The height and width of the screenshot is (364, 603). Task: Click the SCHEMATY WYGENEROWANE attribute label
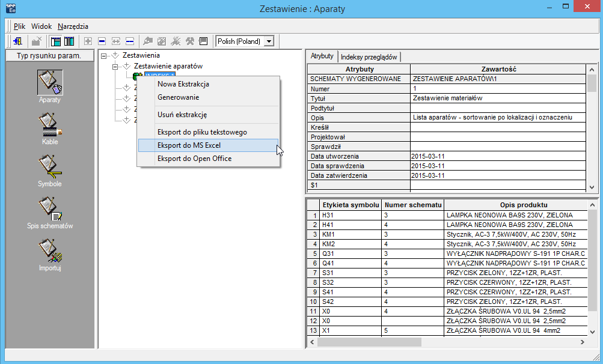point(359,79)
